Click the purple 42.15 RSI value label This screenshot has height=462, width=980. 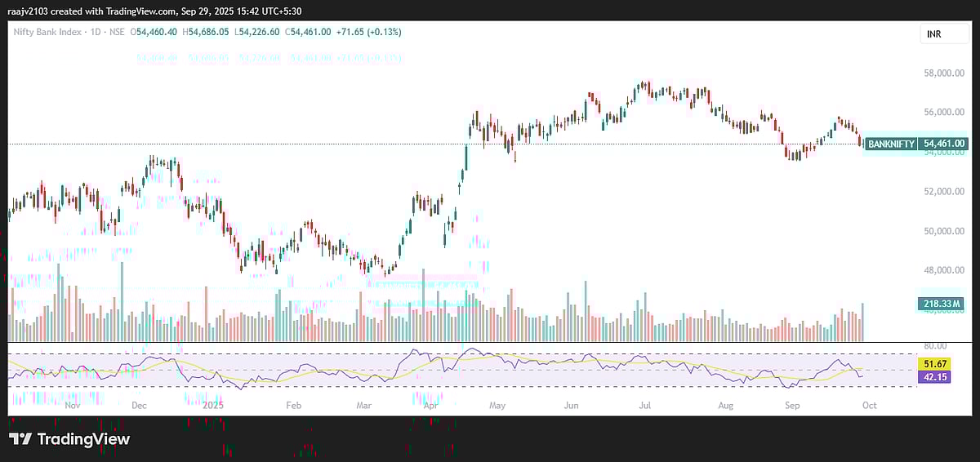(x=934, y=376)
